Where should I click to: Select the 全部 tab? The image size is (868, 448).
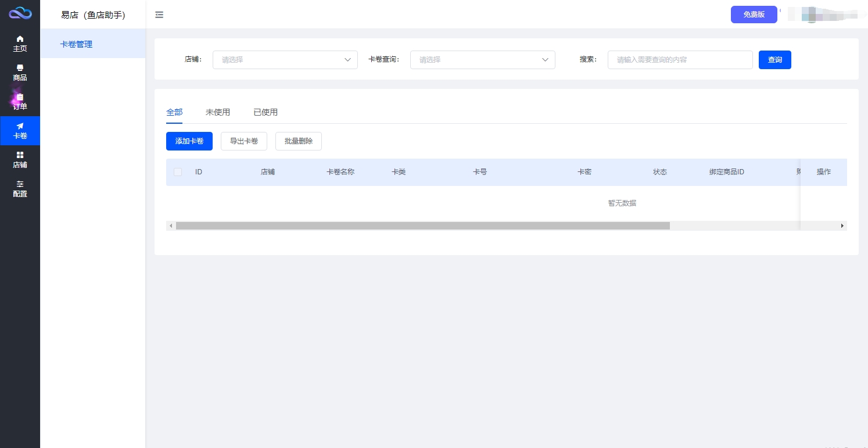[174, 112]
